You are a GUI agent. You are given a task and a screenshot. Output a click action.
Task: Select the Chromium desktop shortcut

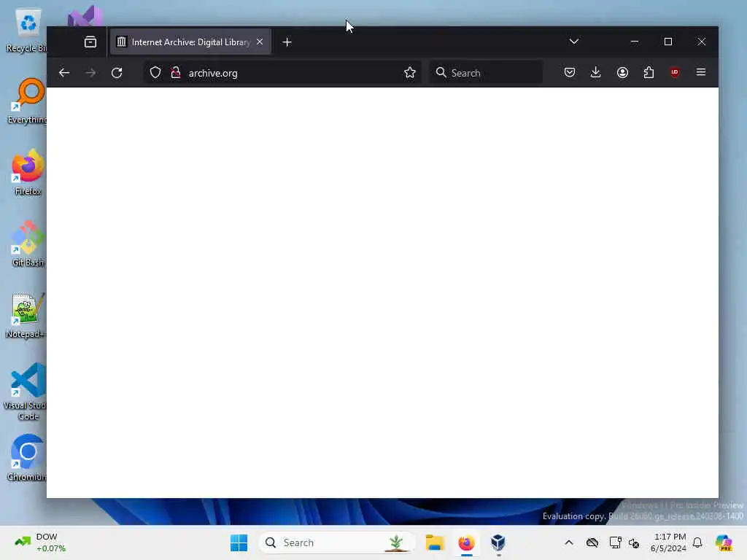27,458
